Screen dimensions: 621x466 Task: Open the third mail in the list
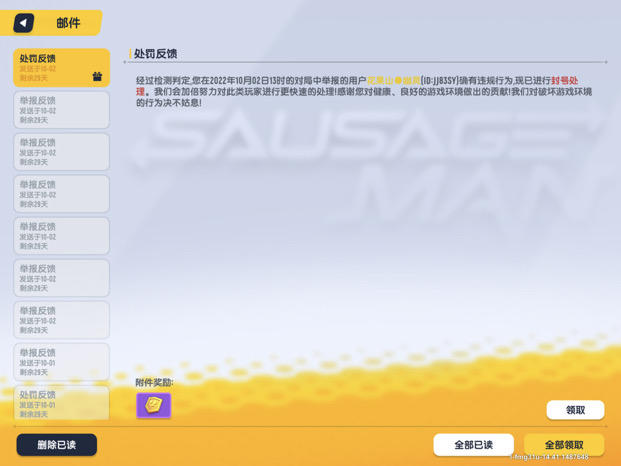point(61,152)
